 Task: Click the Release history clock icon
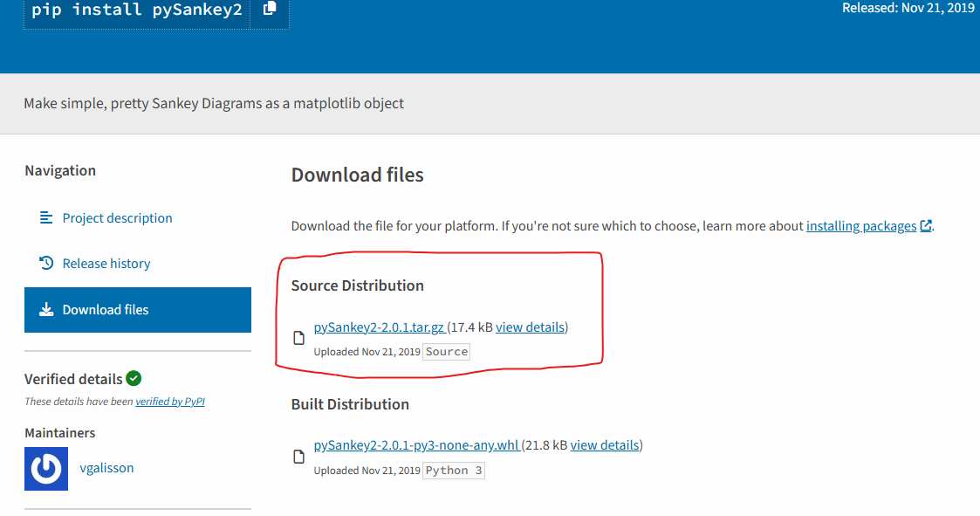click(46, 264)
